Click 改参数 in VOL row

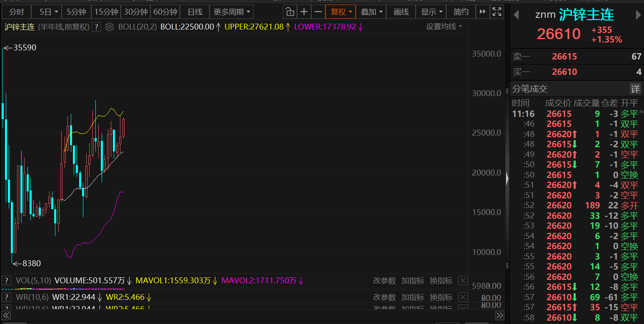(x=384, y=281)
